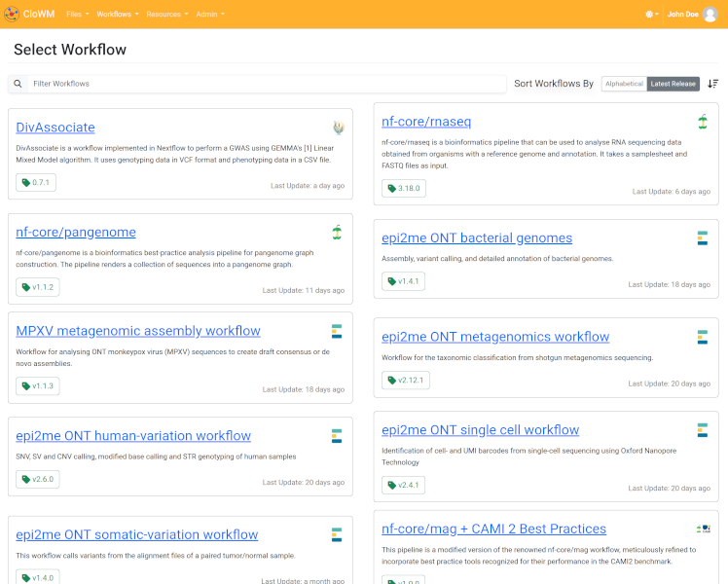
Task: Click the epi2me bacterial genomes icon
Action: (702, 238)
